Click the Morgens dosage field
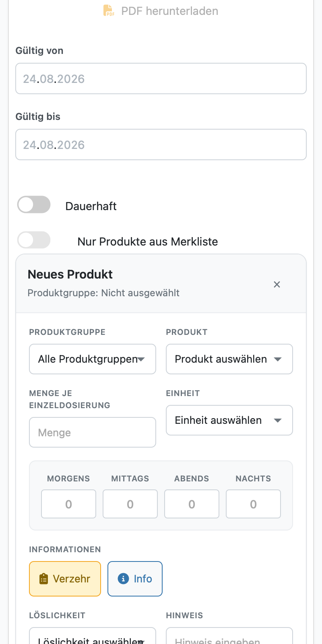The image size is (322, 644). point(68,504)
